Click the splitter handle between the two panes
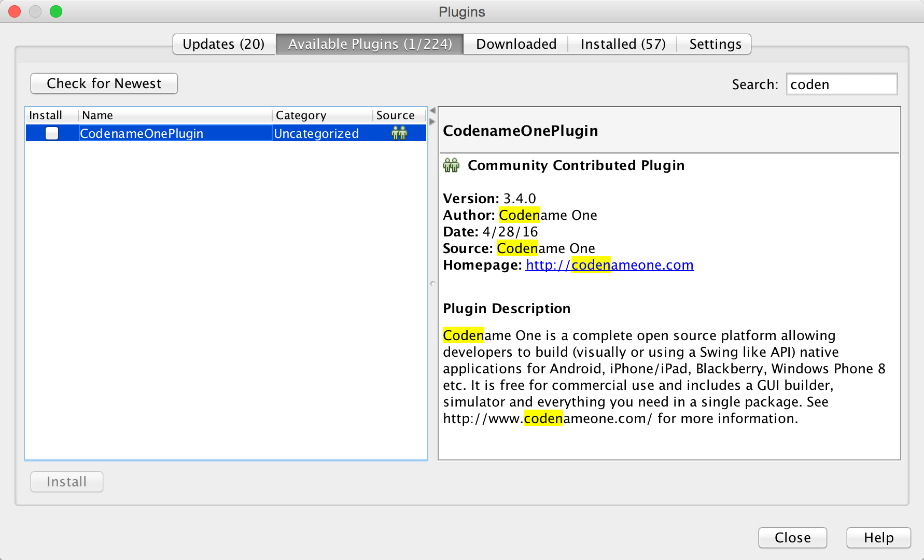This screenshot has width=924, height=560. click(x=432, y=284)
